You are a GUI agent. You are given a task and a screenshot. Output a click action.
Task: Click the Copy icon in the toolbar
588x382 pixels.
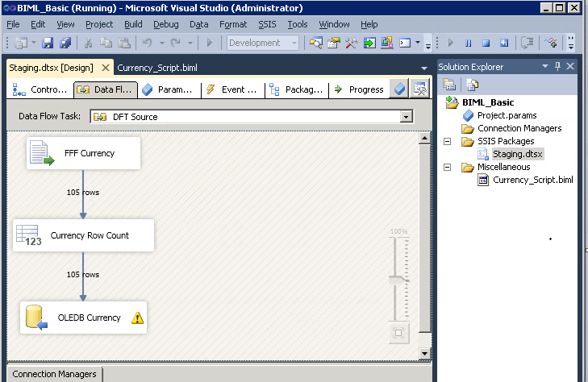tap(106, 43)
